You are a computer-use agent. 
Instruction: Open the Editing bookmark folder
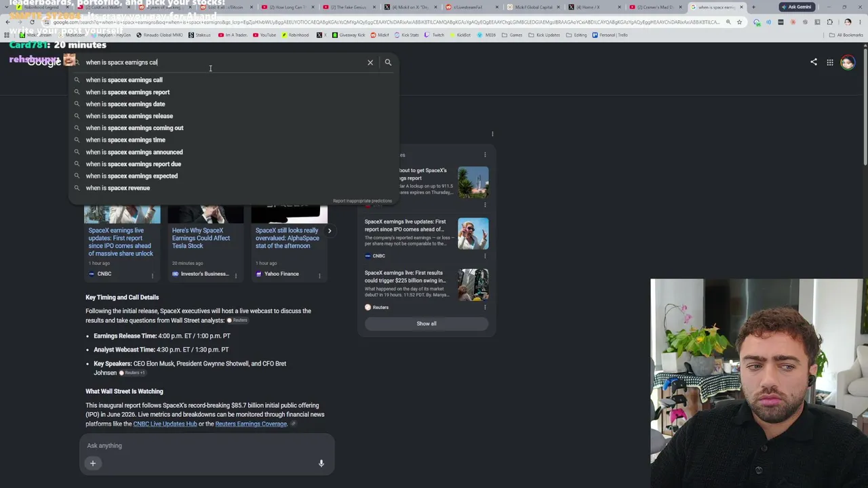click(x=576, y=35)
